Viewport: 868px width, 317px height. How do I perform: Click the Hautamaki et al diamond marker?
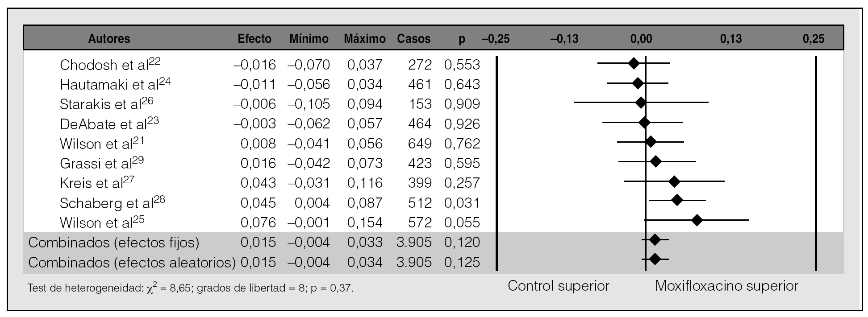(638, 83)
